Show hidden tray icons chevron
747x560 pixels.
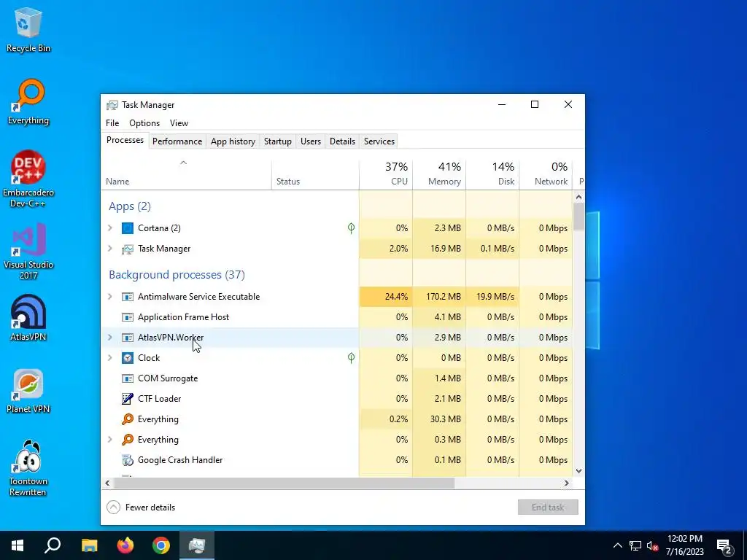click(x=617, y=545)
